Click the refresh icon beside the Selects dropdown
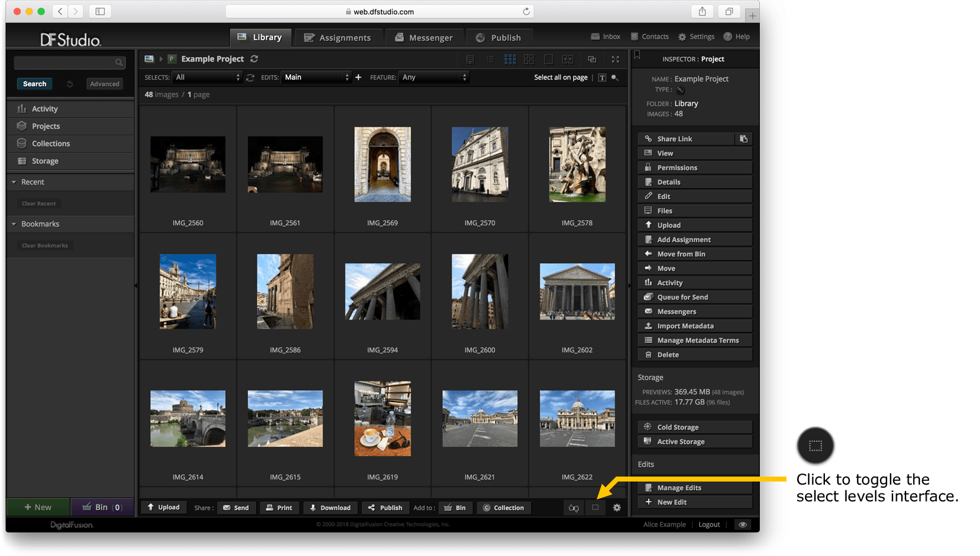Screen dimensions: 980x556 click(250, 78)
